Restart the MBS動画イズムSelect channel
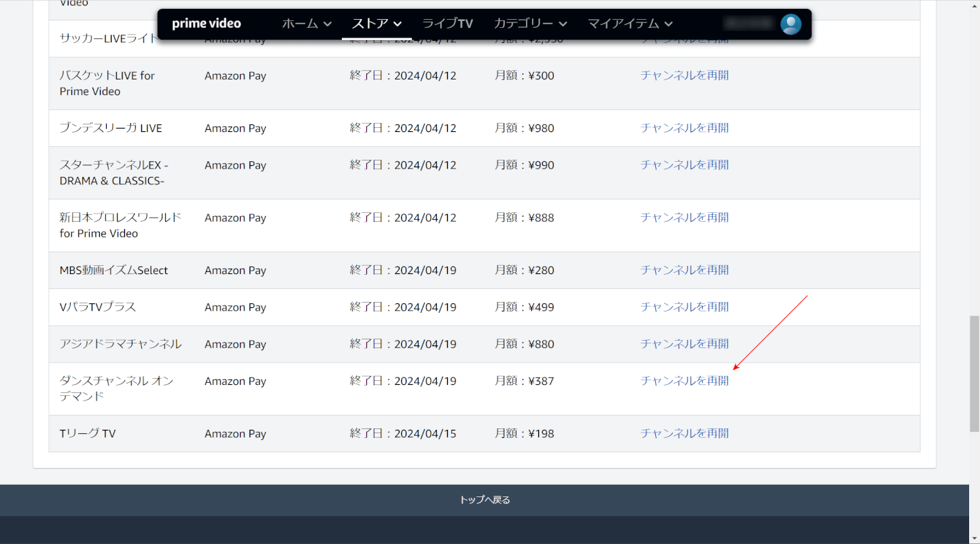The image size is (980, 544). coord(684,270)
